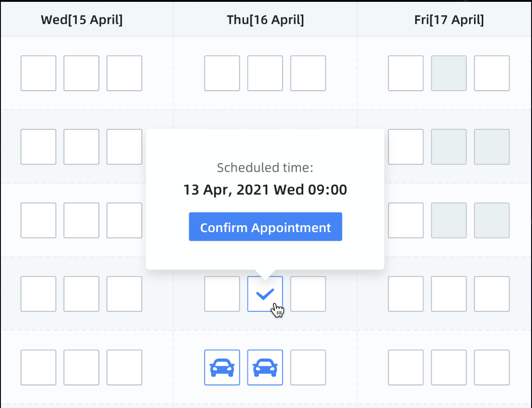Choose the slot right of the checked slot
This screenshot has height=408, width=532.
[x=308, y=294]
